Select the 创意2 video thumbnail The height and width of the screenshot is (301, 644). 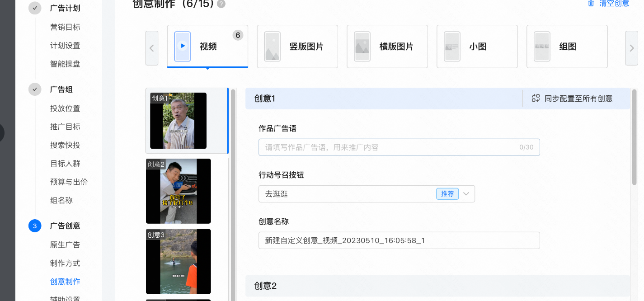point(178,191)
